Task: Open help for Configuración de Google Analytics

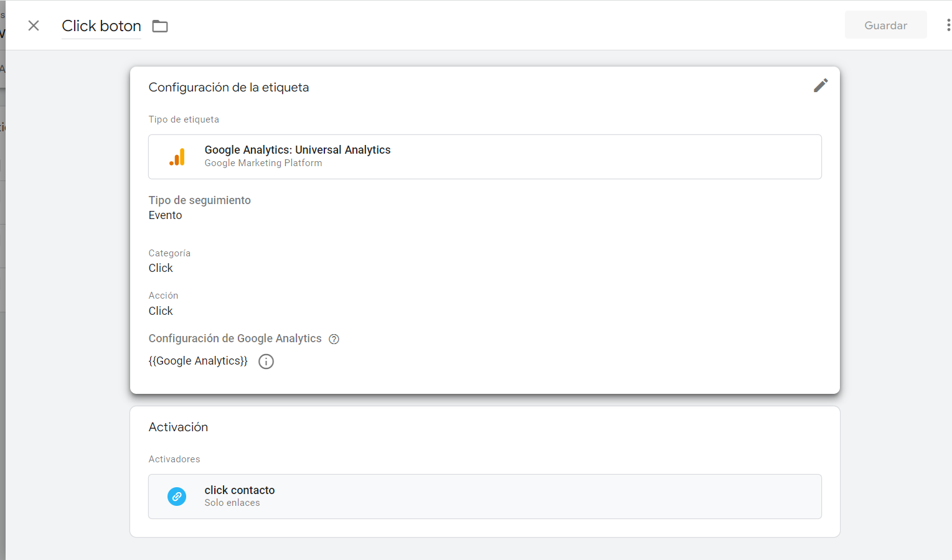Action: click(334, 339)
